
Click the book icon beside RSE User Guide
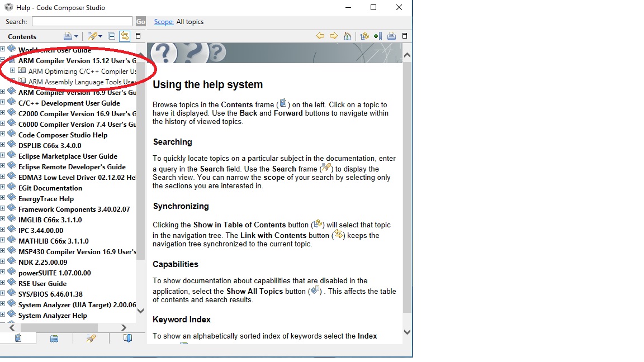pyautogui.click(x=12, y=282)
